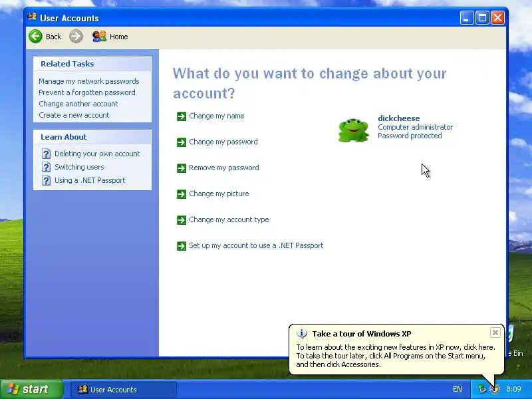This screenshot has width=532, height=399.
Task: Click the green arrow beside .NET Passport setup
Action: (182, 245)
